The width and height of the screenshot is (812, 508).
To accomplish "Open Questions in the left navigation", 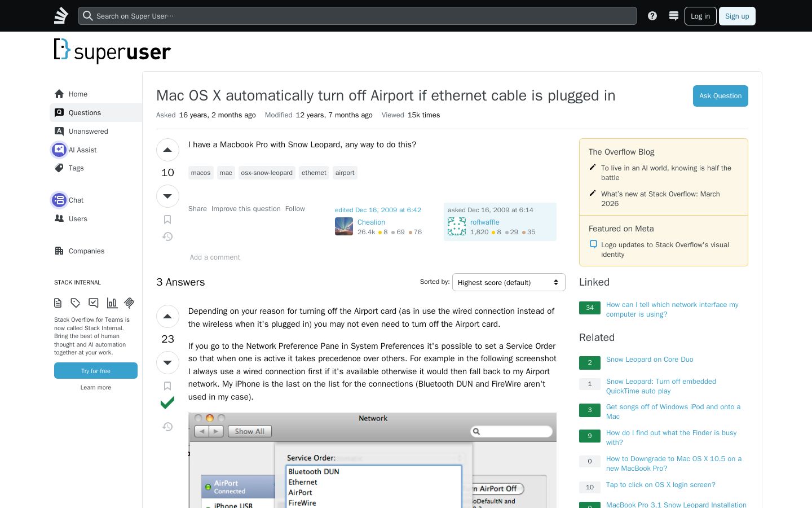I will [x=96, y=112].
